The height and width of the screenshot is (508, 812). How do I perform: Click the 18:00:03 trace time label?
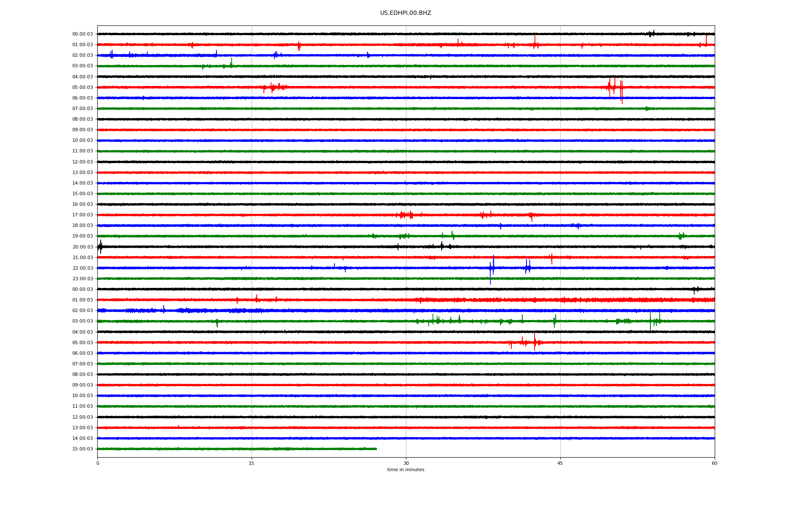coord(82,226)
